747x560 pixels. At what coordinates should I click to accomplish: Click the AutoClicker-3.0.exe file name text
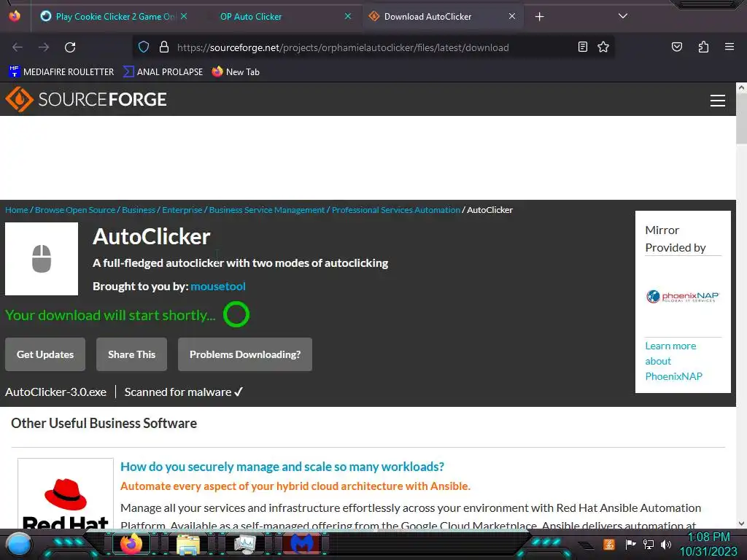[55, 392]
